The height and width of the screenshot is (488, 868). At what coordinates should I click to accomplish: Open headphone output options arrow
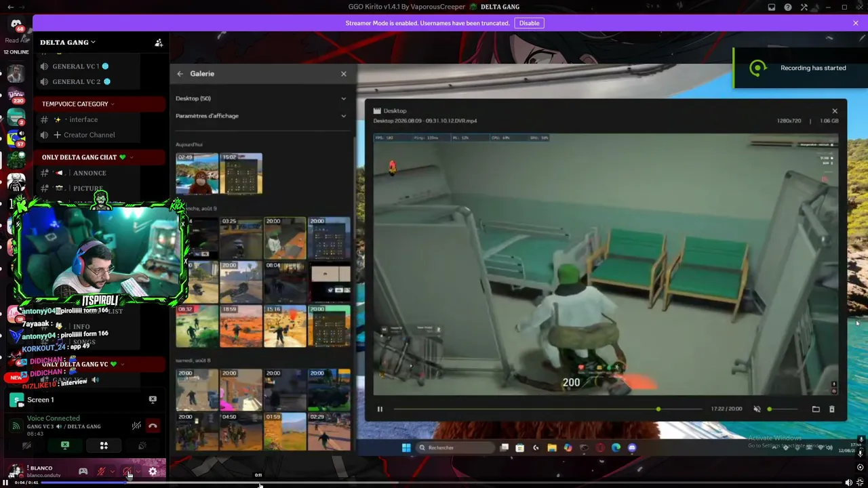[138, 472]
